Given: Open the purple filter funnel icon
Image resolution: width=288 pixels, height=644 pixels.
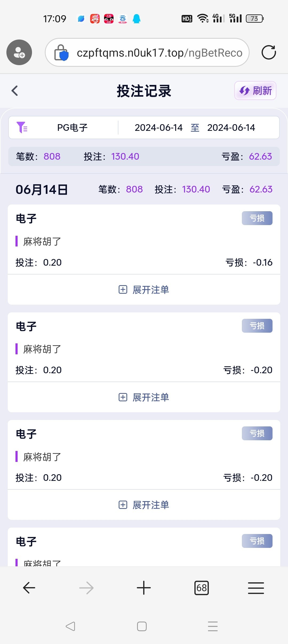Looking at the screenshot, I should (x=22, y=128).
